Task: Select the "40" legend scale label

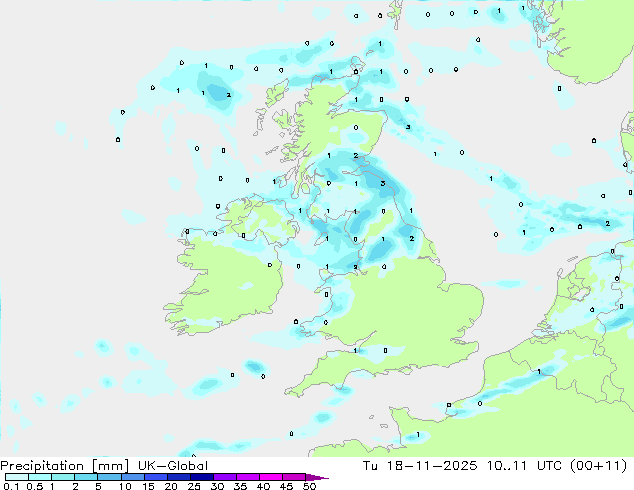Action: (263, 486)
